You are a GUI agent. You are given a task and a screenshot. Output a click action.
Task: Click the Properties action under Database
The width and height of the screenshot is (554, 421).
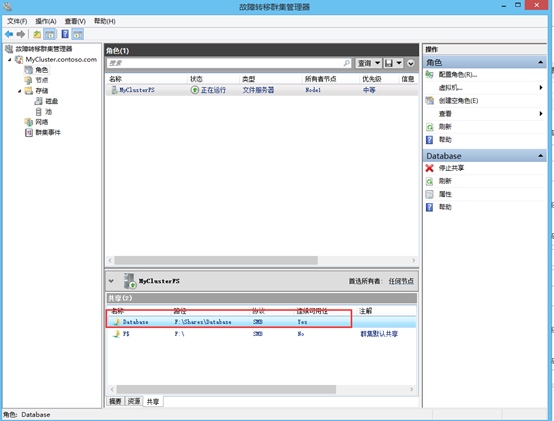point(445,194)
